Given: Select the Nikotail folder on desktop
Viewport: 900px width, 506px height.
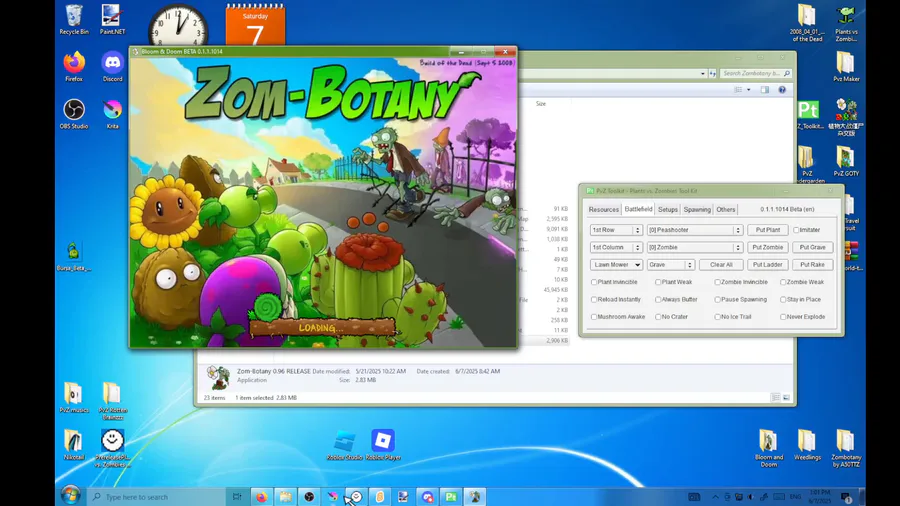Looking at the screenshot, I should click(x=74, y=445).
